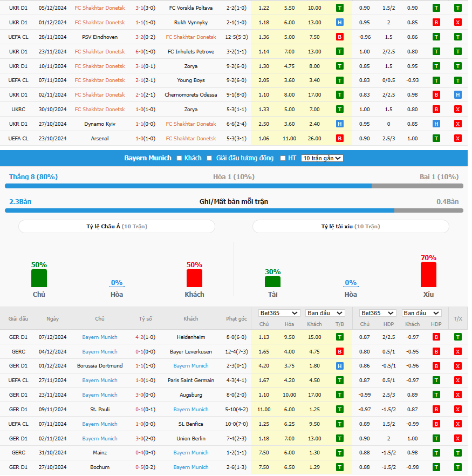Click the green Chủ 50% bar
The image size is (472, 476).
tap(39, 278)
